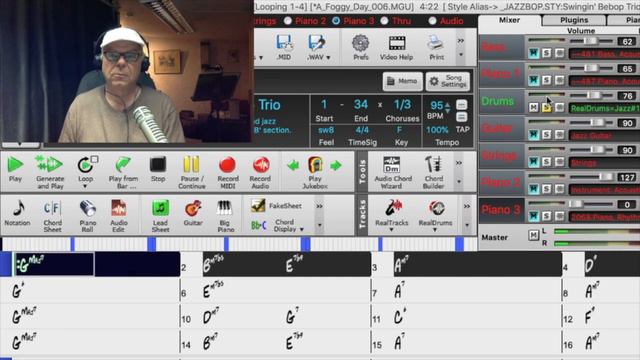Viewport: 640px width, 360px height.
Task: Expand more Tools toolbar items
Action: pos(459,163)
